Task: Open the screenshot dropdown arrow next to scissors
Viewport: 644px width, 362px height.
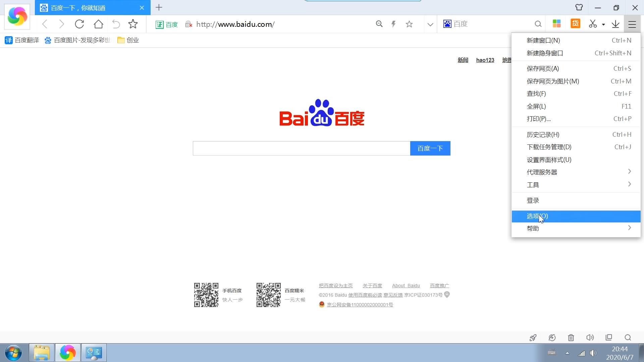Action: coord(603,24)
